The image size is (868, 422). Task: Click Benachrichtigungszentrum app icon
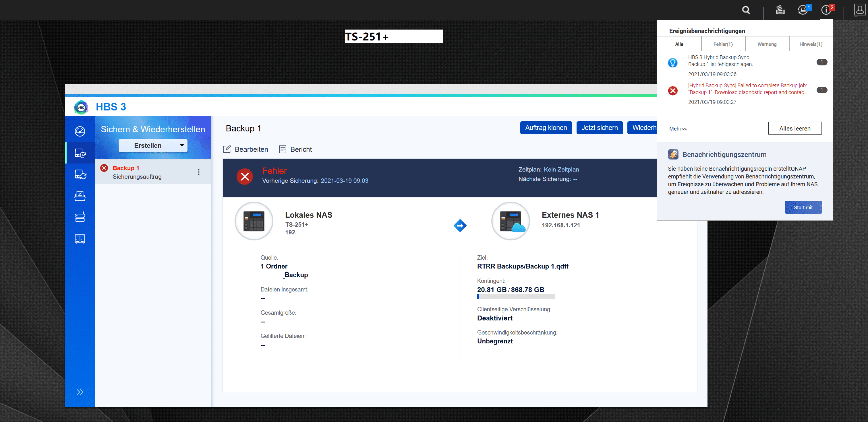[x=673, y=154]
